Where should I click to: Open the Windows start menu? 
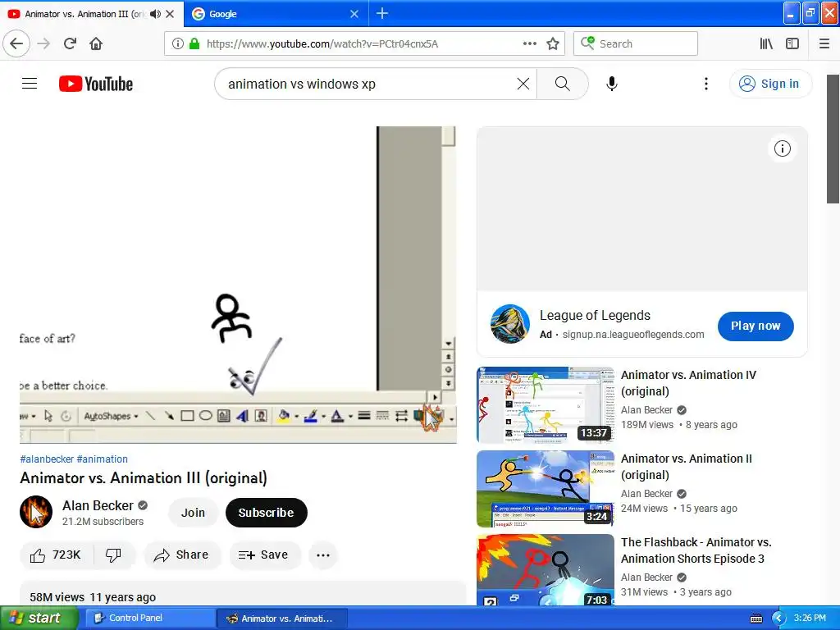point(39,619)
